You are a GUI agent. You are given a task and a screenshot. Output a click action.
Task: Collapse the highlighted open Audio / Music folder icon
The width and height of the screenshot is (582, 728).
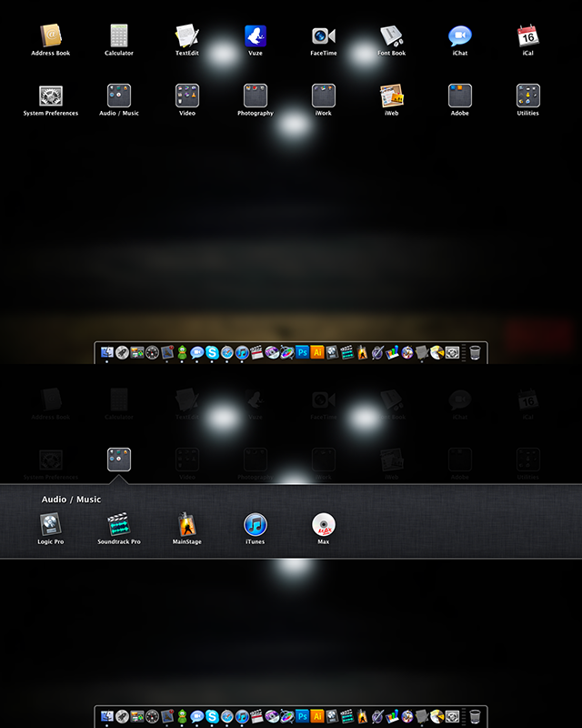119,460
